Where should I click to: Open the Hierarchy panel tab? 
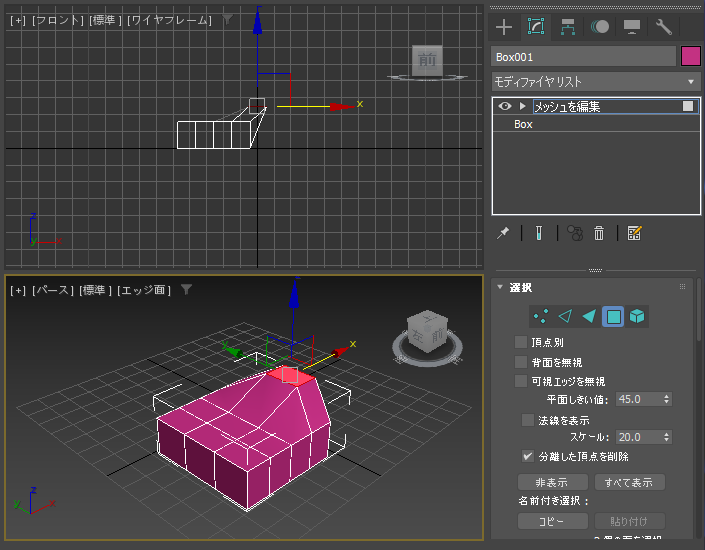coord(568,27)
